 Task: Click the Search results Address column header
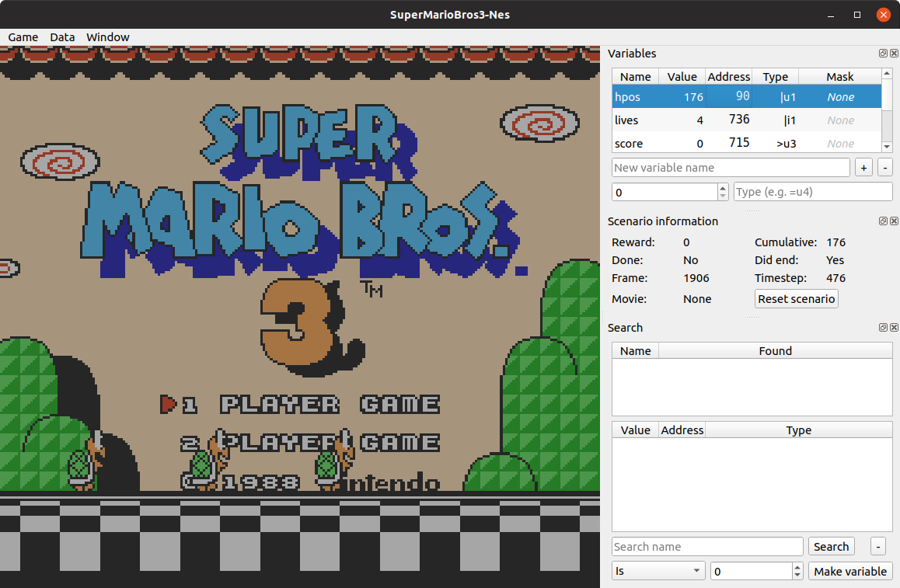tap(682, 430)
